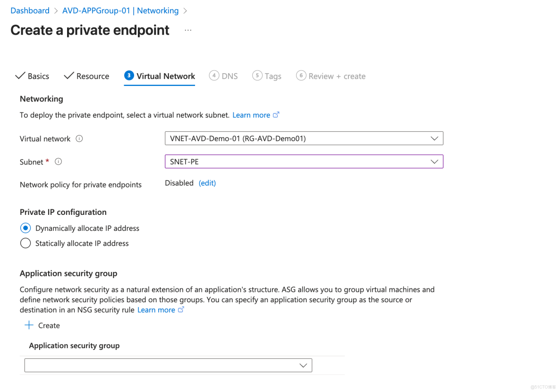
Task: Select Dynamically allocate IP address
Action: pyautogui.click(x=25, y=228)
